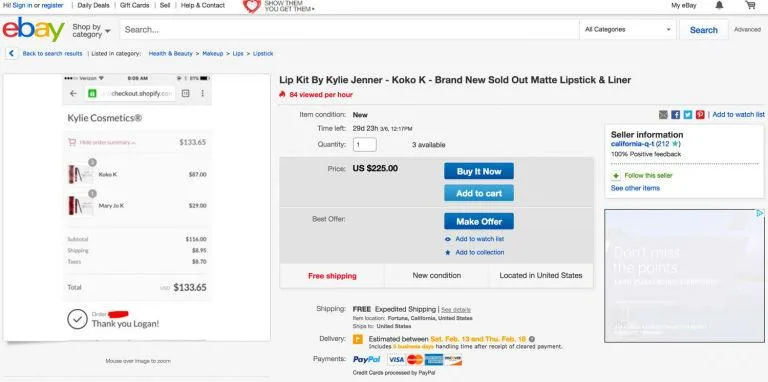The image size is (768, 382).
Task: Open the shopping cart icon
Action: tap(750, 5)
